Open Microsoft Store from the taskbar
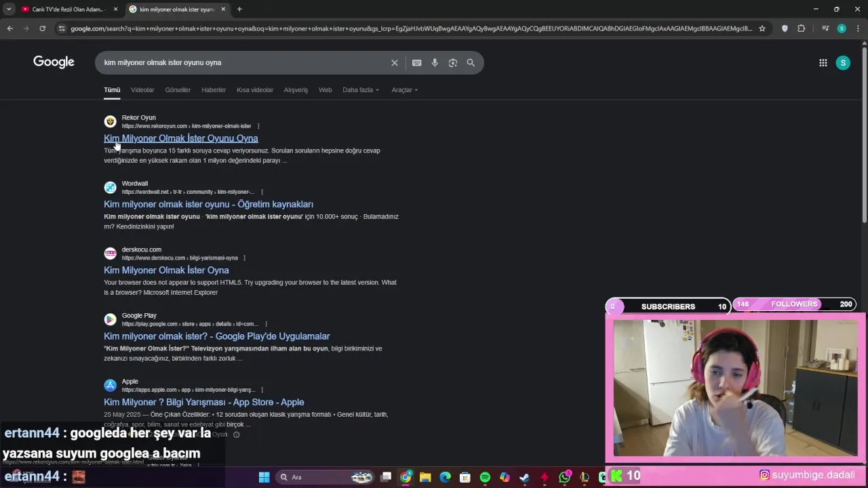 tap(465, 477)
